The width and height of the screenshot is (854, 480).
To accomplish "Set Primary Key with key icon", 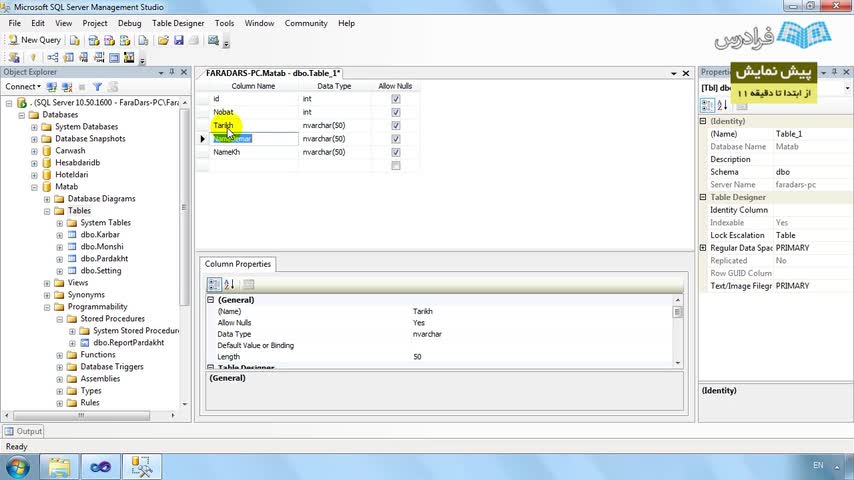I will [x=33, y=58].
